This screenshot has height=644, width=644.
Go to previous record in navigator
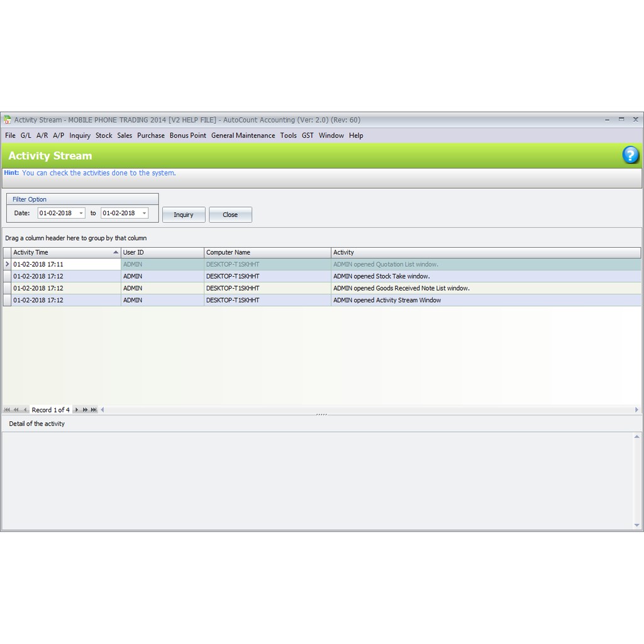pyautogui.click(x=25, y=410)
